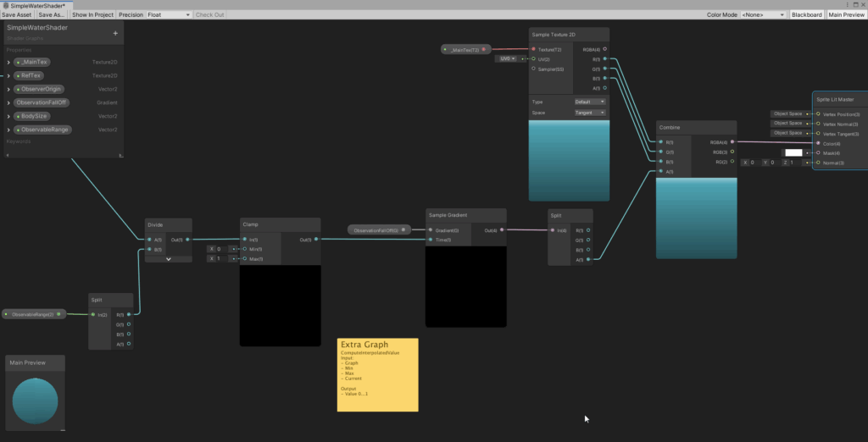868x442 pixels.
Task: Expand the ObserverOrigin property
Action: [x=9, y=89]
